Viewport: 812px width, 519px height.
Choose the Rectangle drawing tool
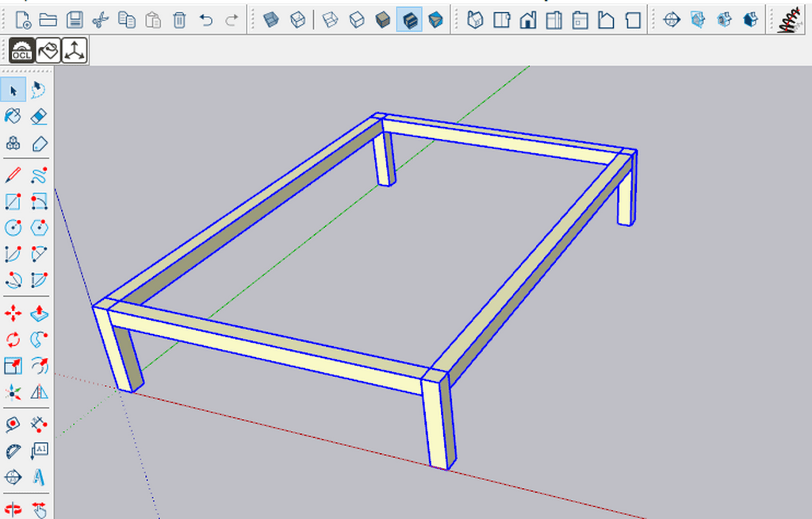pos(13,202)
